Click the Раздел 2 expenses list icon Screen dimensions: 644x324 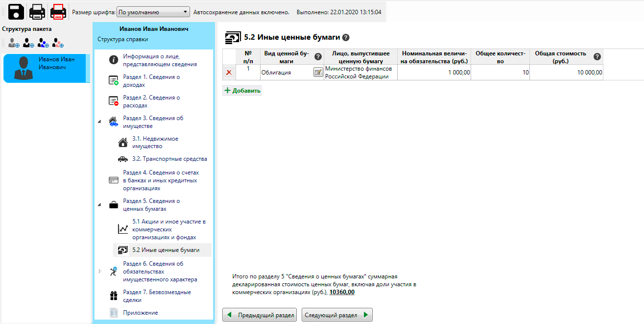click(x=114, y=101)
